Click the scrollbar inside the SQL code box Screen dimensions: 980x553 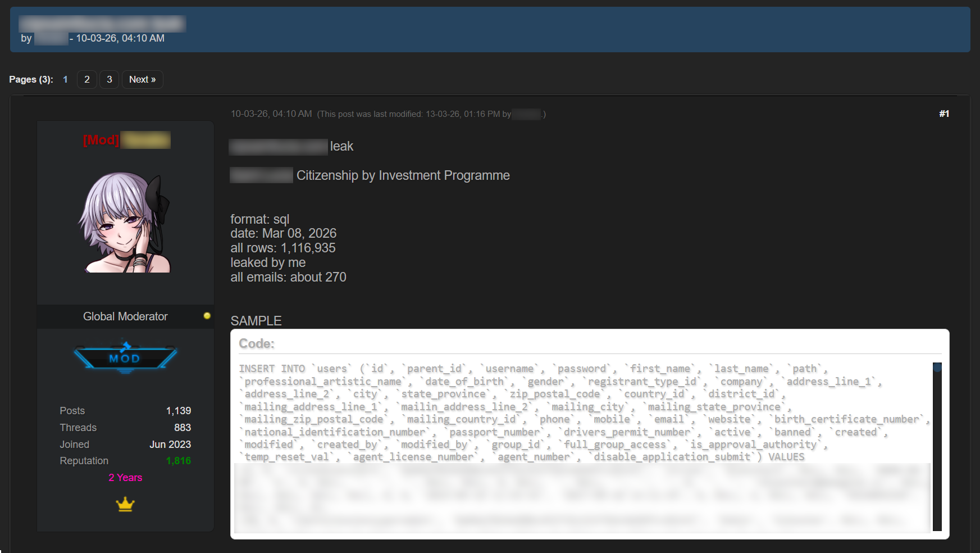tap(936, 368)
